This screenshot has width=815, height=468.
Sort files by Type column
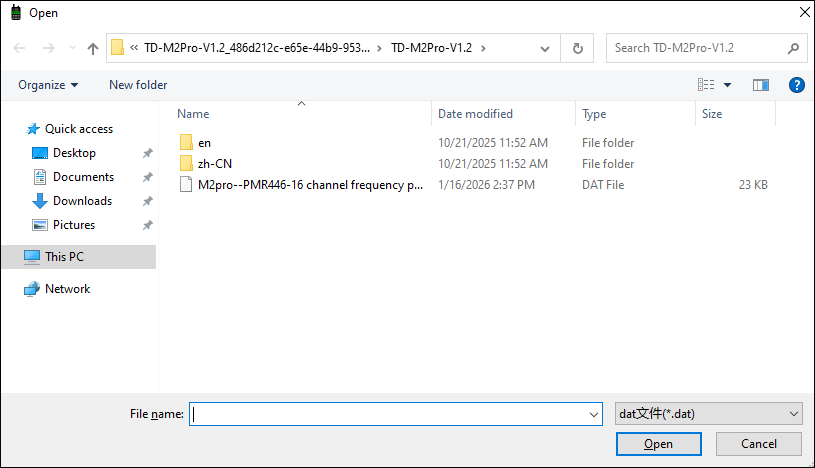click(x=594, y=114)
